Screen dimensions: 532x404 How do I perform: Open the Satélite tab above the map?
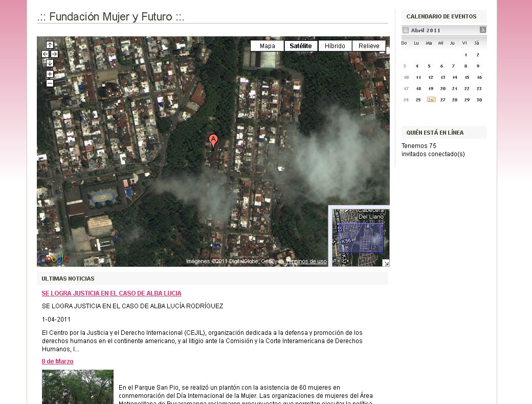pyautogui.click(x=301, y=46)
